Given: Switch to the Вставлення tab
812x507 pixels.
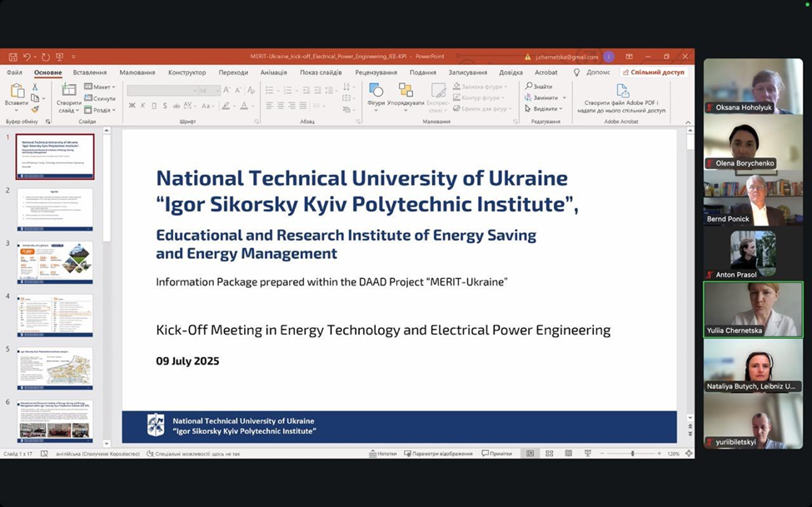Looking at the screenshot, I should (90, 72).
